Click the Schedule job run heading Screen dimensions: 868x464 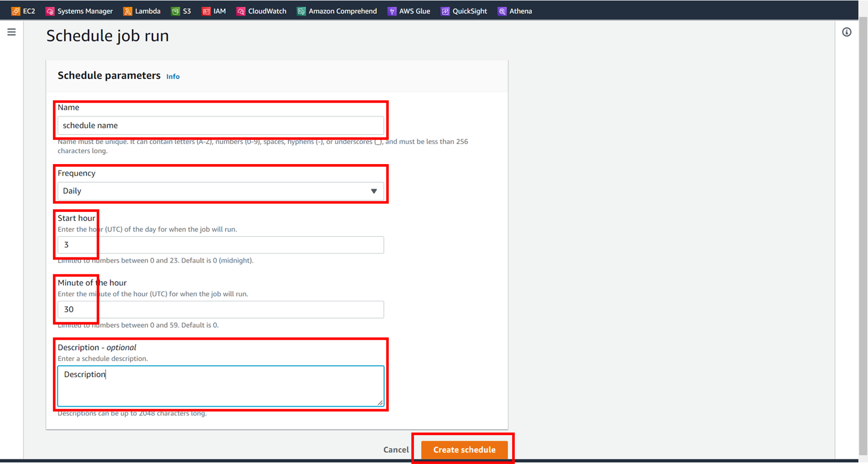[108, 36]
